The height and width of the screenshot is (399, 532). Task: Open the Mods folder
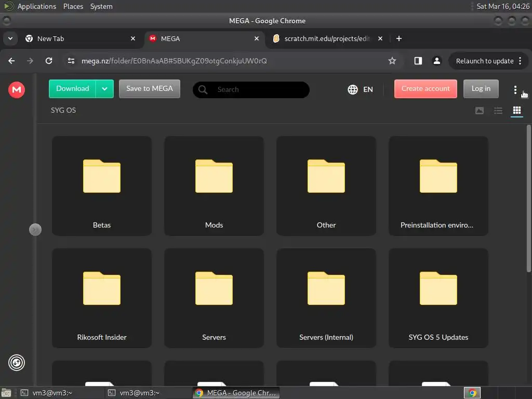214,186
